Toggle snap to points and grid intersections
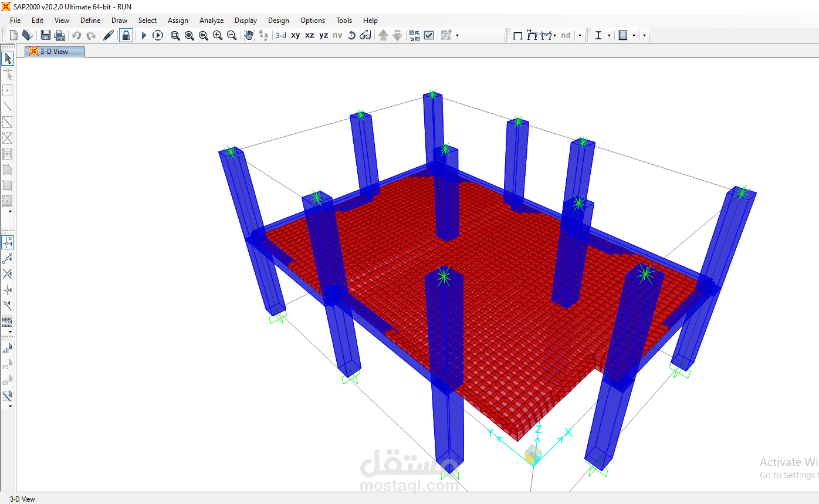The image size is (819, 504). coord(8,242)
